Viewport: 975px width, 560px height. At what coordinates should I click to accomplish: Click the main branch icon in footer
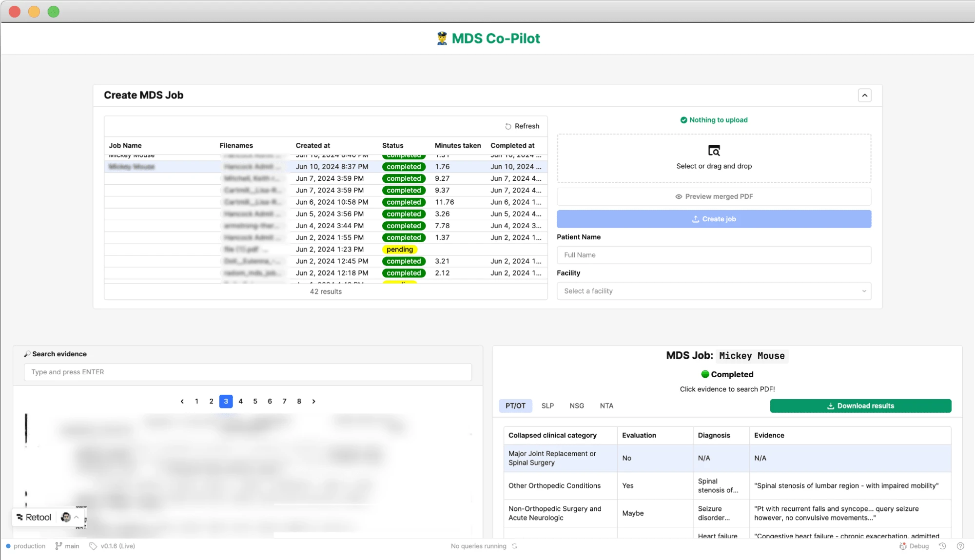point(58,546)
